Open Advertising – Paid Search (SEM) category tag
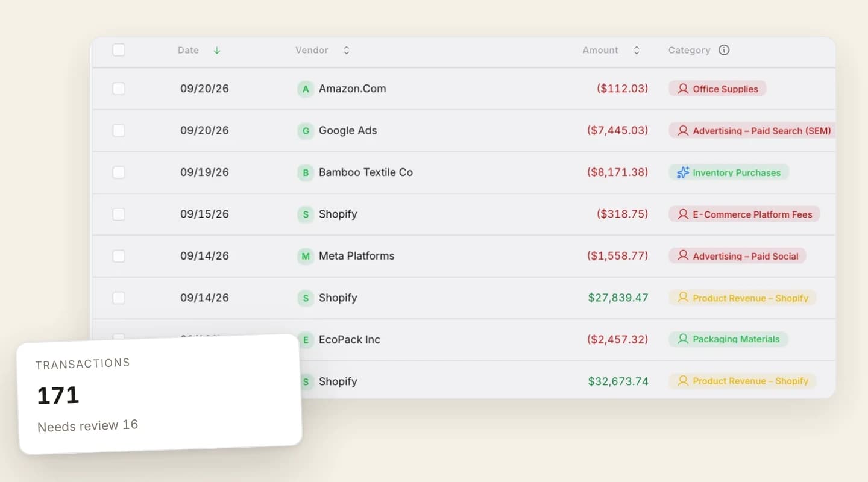The width and height of the screenshot is (868, 482). coord(753,131)
